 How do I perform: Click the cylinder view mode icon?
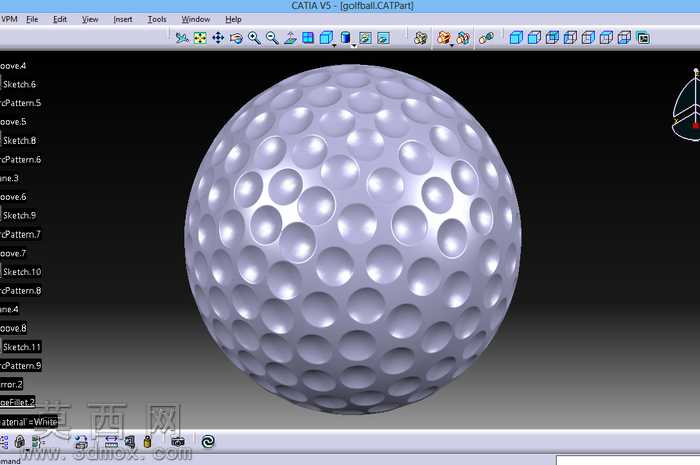tap(345, 37)
